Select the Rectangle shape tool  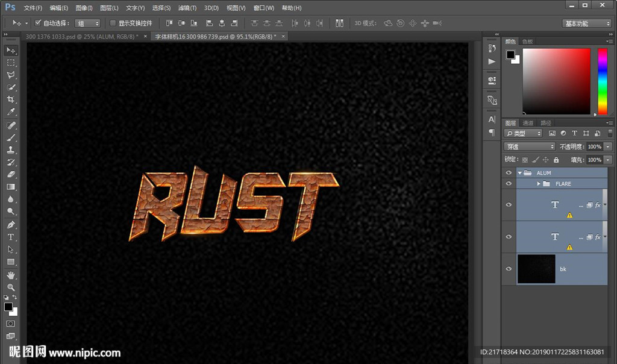(x=11, y=262)
